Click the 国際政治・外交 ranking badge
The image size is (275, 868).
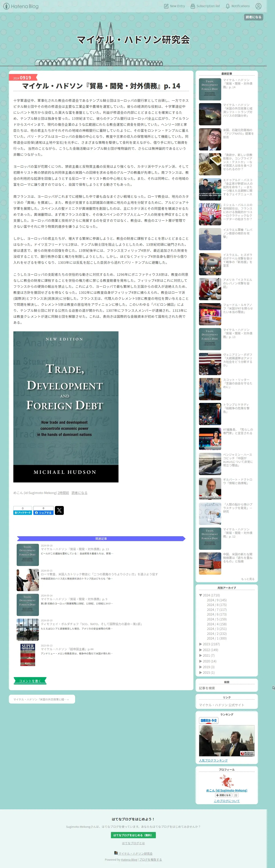pyautogui.click(x=209, y=720)
